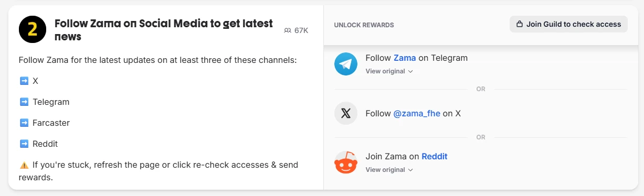Click the warning triangle emoji

pos(24,165)
